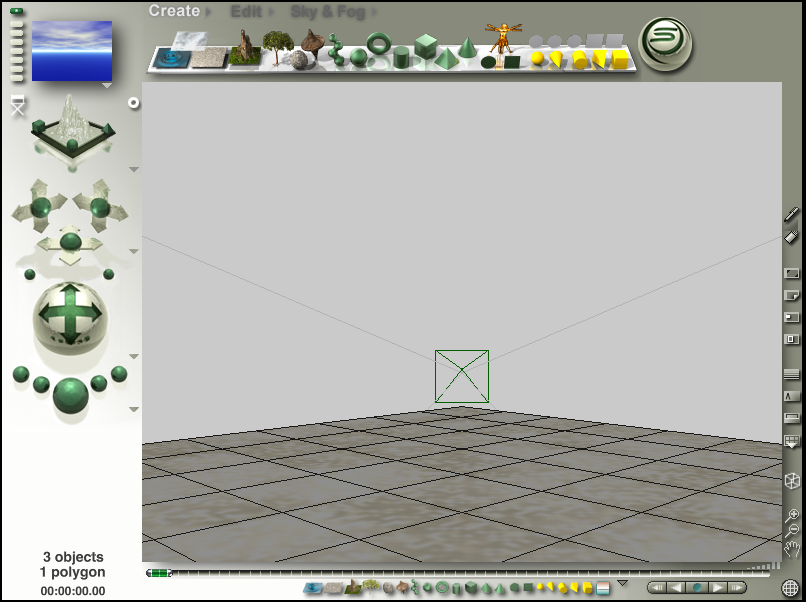Create a green pyramid primitive
The width and height of the screenshot is (806, 602).
446,57
